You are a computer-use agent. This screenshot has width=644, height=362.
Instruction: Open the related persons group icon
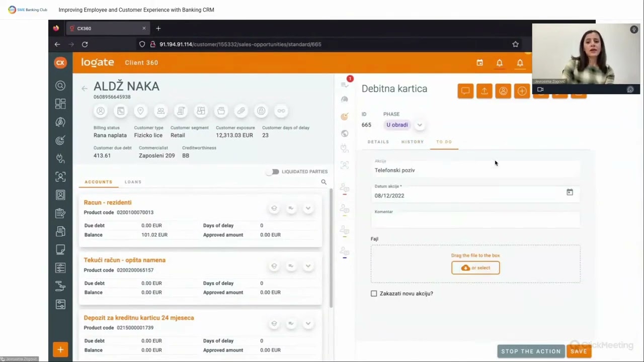point(160,111)
